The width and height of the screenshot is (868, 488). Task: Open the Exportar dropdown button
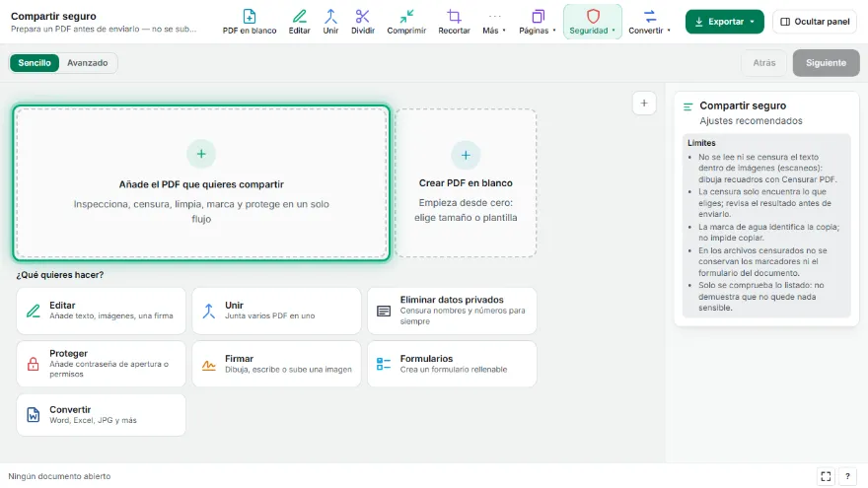[724, 22]
